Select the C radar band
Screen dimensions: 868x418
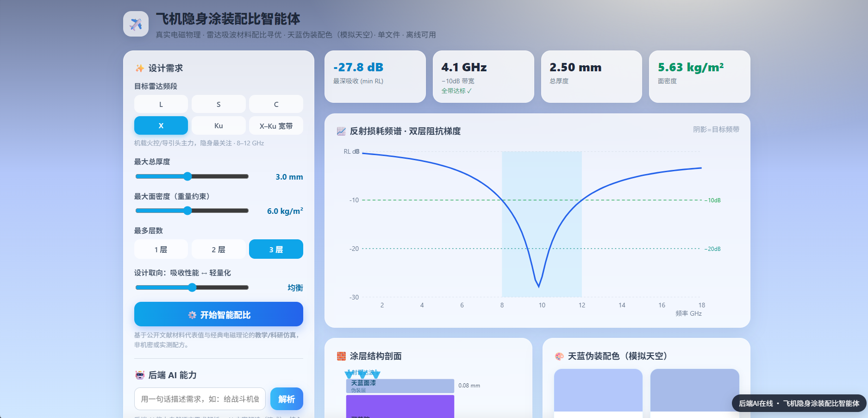tap(276, 104)
